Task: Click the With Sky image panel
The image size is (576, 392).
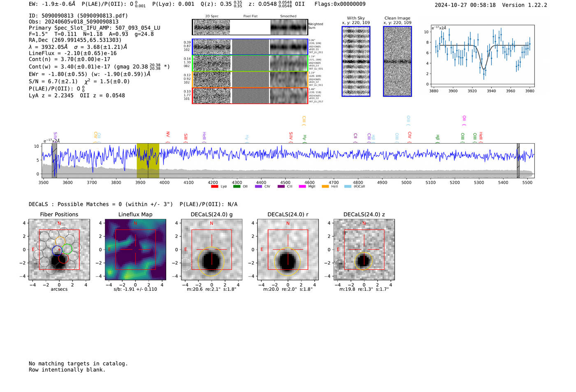Action: (356, 61)
